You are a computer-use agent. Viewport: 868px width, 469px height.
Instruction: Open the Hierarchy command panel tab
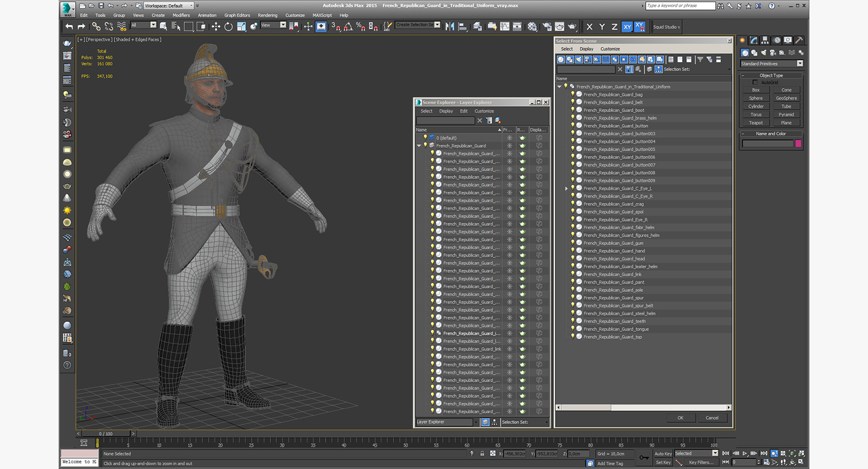click(x=766, y=40)
